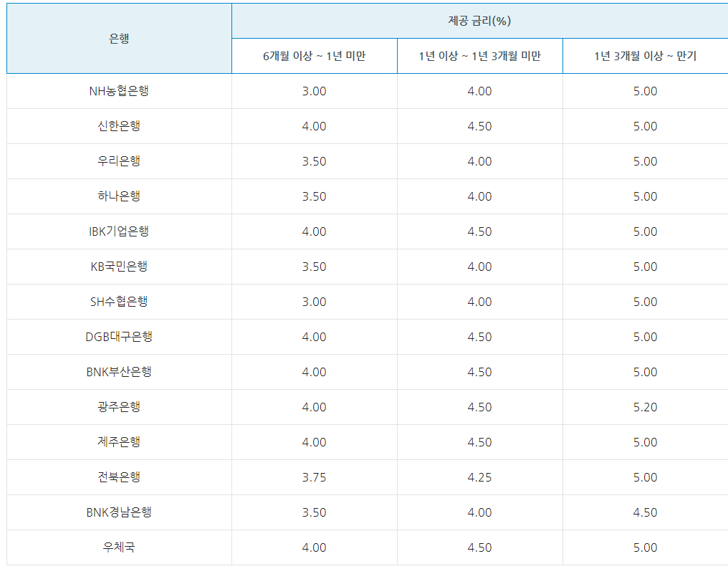The height and width of the screenshot is (579, 728).
Task: Select BNK경남은행 rate 3.50
Action: pyautogui.click(x=315, y=512)
